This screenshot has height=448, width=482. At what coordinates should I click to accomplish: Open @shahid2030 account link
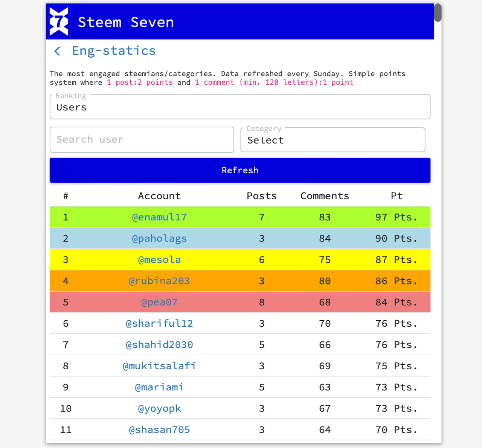159,345
